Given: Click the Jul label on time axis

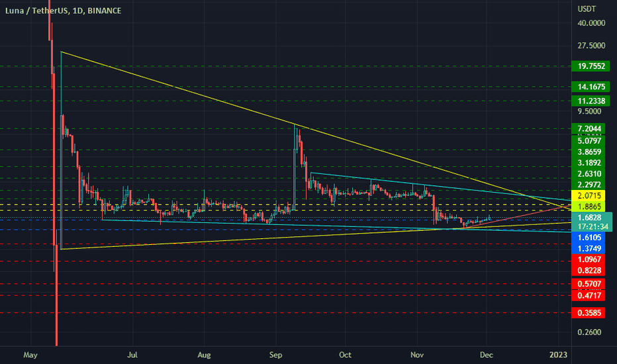Looking at the screenshot, I should [132, 355].
